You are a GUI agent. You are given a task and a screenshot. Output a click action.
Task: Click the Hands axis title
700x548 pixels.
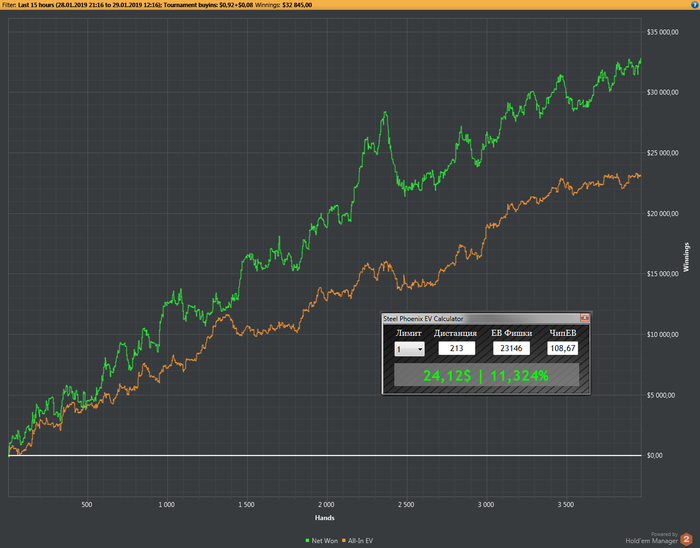(325, 518)
